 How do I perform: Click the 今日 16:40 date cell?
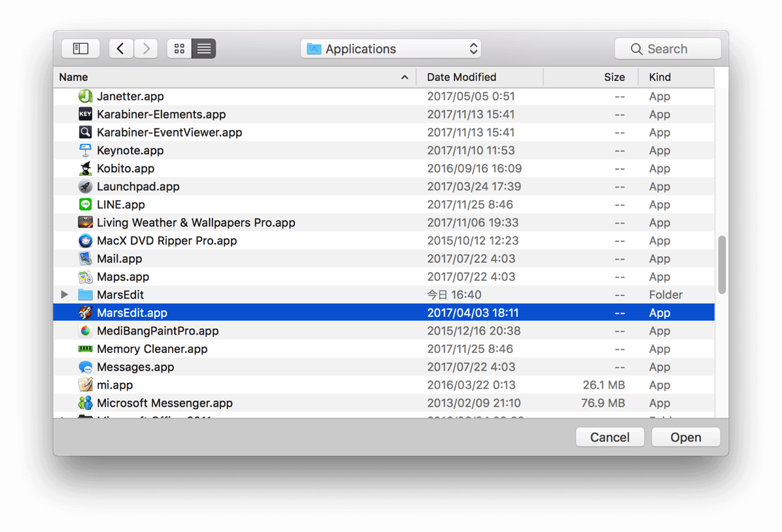tap(454, 295)
